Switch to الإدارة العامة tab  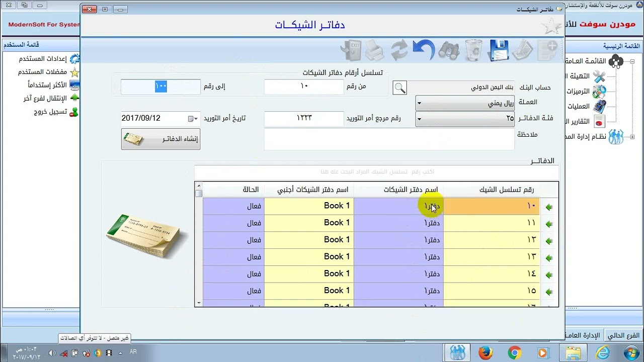pos(584,335)
